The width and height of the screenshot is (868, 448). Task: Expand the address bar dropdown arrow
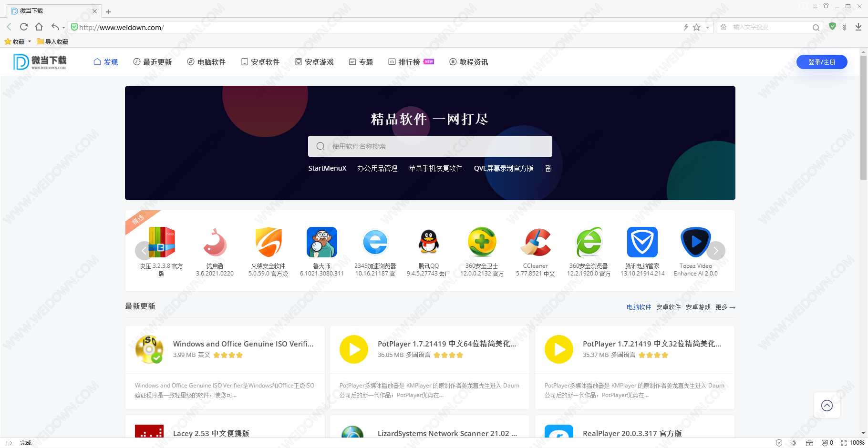[707, 28]
